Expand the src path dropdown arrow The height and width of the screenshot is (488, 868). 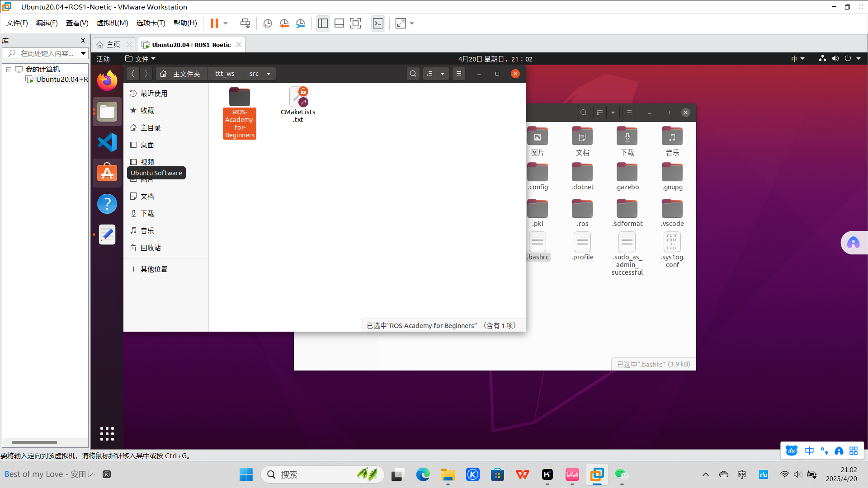tap(269, 74)
